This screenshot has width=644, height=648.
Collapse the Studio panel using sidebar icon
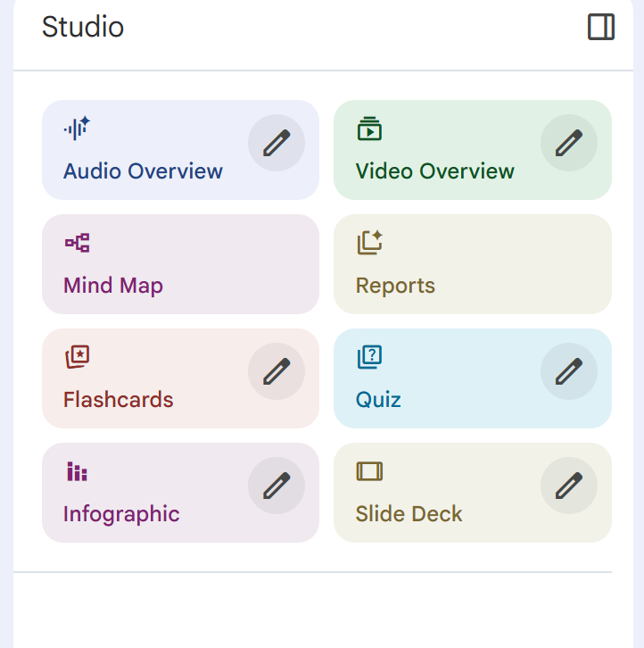[x=601, y=28]
